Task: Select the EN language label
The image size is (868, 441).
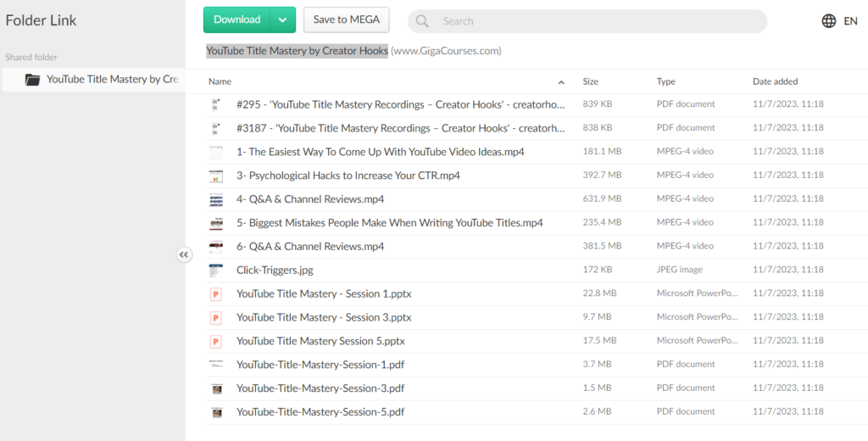Action: click(x=850, y=21)
